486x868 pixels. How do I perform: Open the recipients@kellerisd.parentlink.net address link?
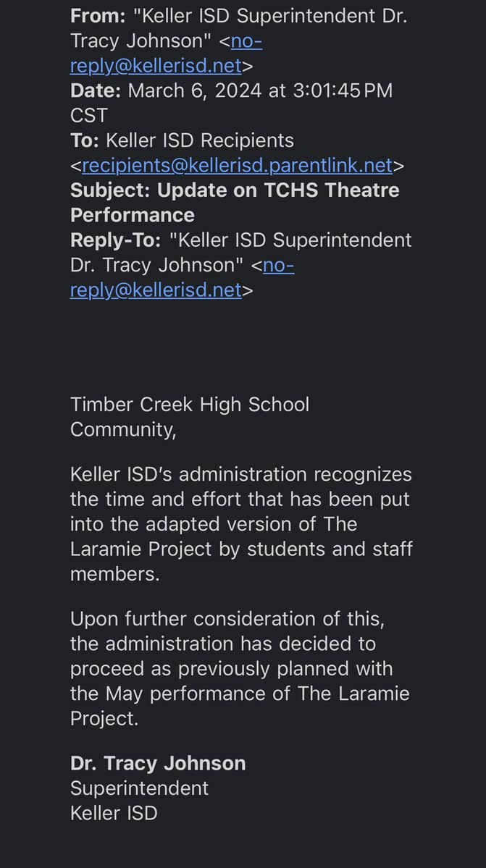[x=237, y=165]
